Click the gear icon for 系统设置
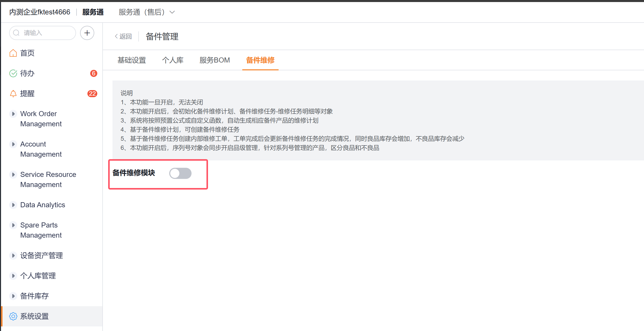The width and height of the screenshot is (644, 331). pyautogui.click(x=13, y=316)
